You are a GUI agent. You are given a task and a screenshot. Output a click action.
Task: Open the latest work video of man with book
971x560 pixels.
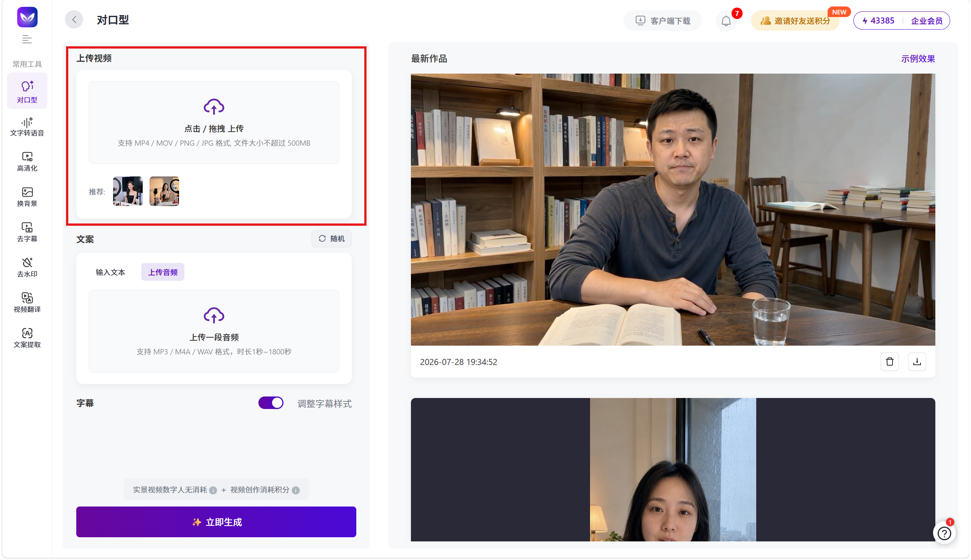click(x=674, y=209)
